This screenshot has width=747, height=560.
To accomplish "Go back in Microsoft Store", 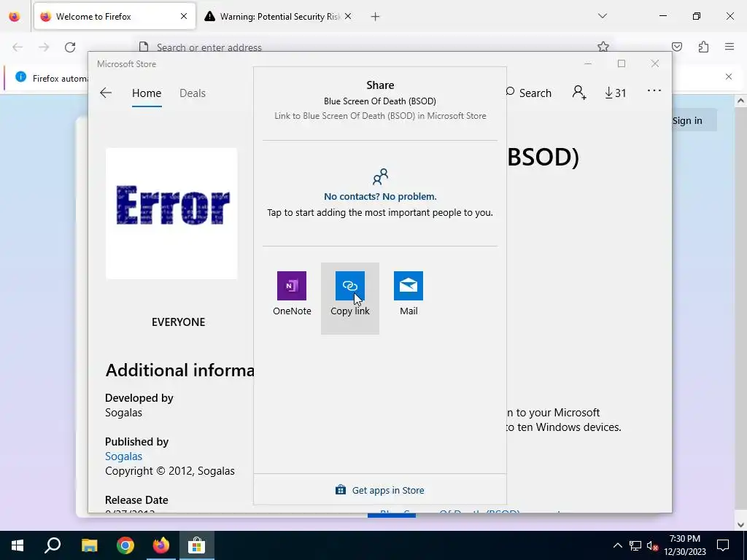I will tap(106, 93).
